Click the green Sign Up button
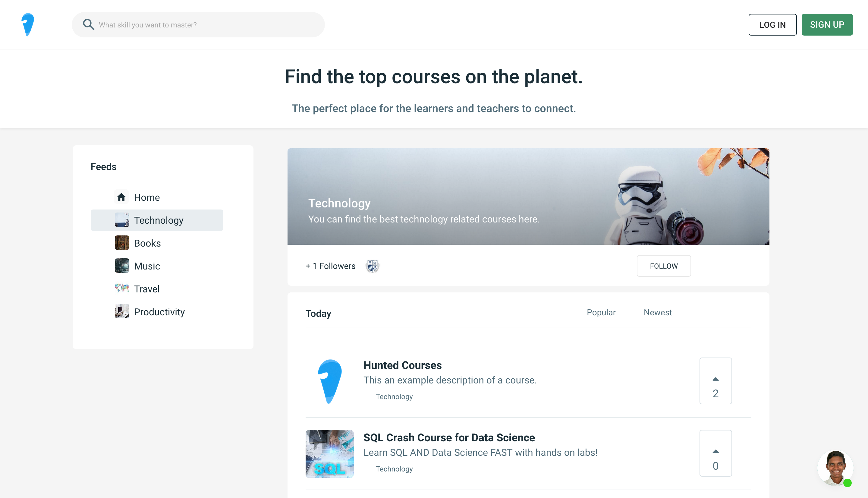 pyautogui.click(x=827, y=25)
